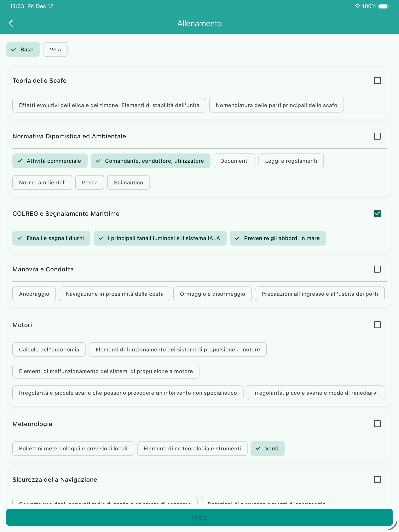Choose the Calcolo dell'autonomia chip
The height and width of the screenshot is (532, 399).
pyautogui.click(x=49, y=350)
